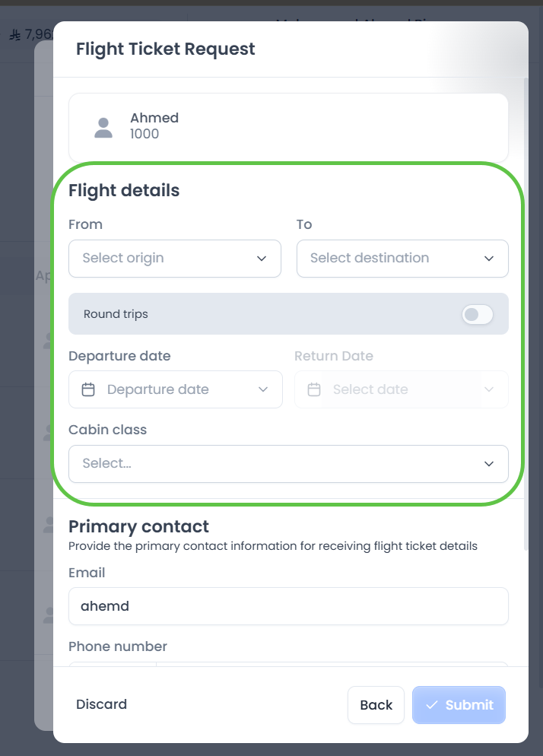The width and height of the screenshot is (543, 756).
Task: Select the Flight details section header
Action: (124, 190)
